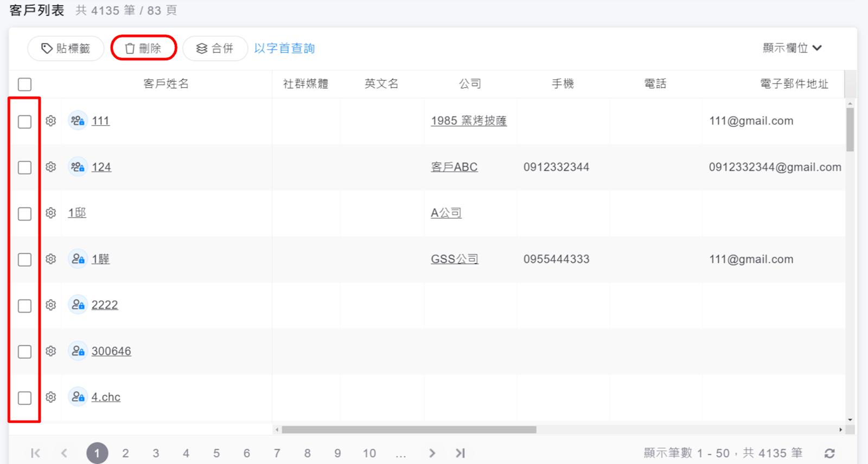Click the refresh icon beside record count
The image size is (868, 464).
pyautogui.click(x=829, y=453)
